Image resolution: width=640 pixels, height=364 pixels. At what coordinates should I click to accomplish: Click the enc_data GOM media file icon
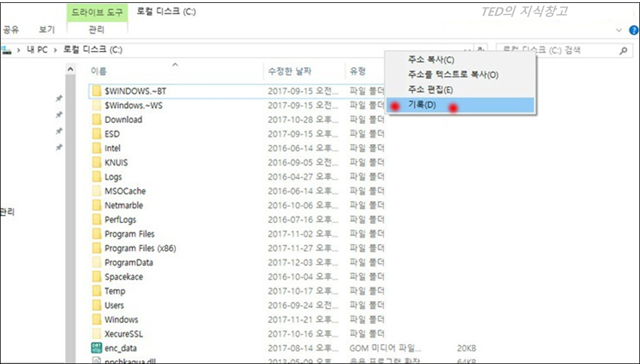(97, 348)
